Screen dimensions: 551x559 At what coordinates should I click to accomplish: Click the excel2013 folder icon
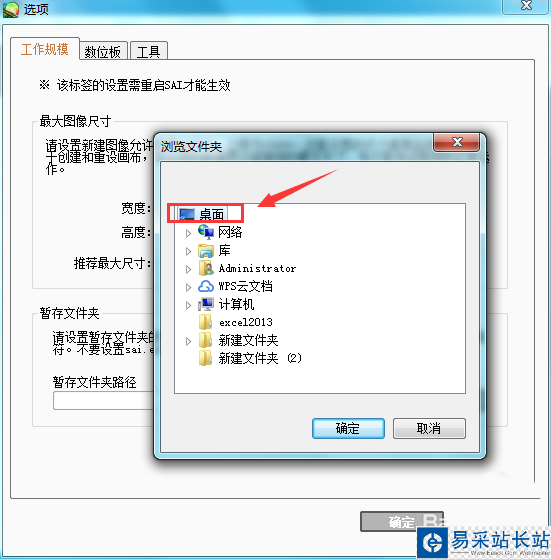pos(206,322)
